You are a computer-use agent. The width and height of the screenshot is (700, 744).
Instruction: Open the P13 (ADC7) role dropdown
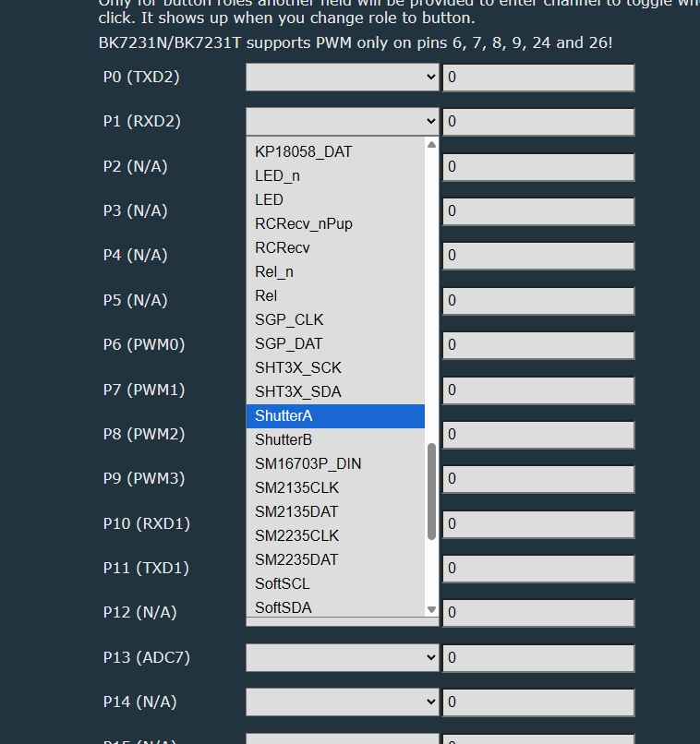tap(342, 658)
